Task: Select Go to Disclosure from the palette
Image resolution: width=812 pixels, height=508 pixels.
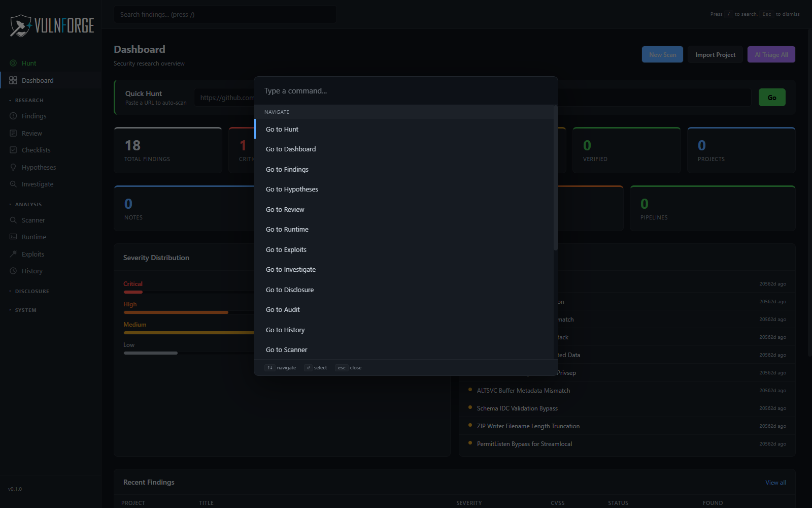Action: coord(289,290)
